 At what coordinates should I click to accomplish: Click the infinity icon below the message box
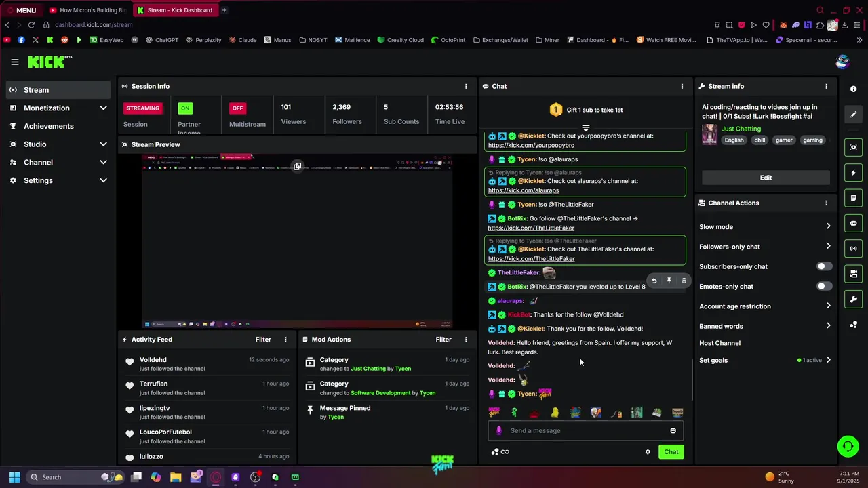point(505,452)
